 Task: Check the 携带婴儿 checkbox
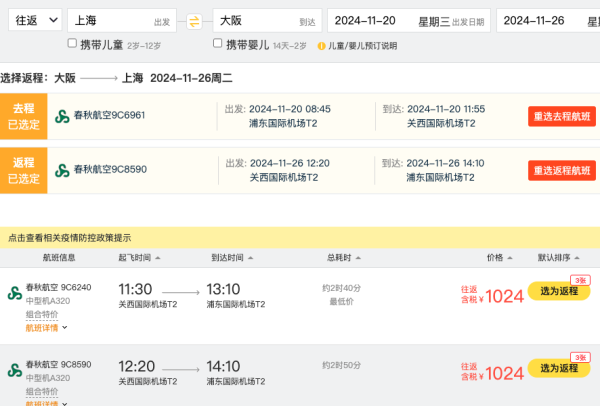(217, 43)
